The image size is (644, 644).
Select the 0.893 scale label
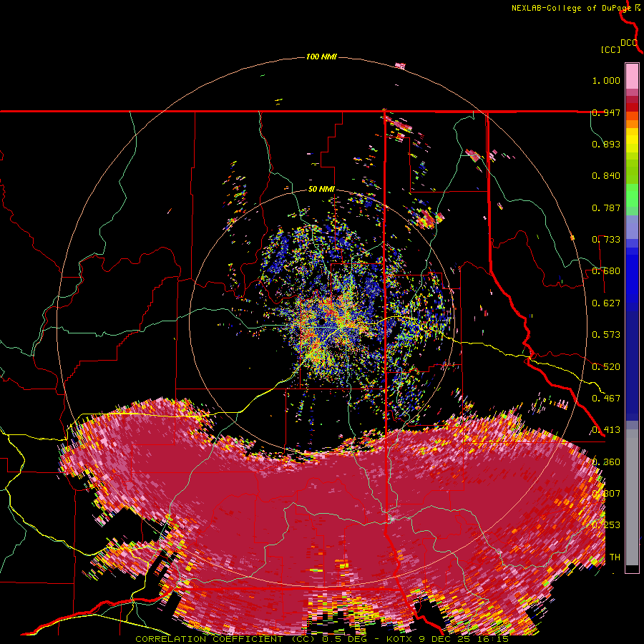tap(606, 144)
